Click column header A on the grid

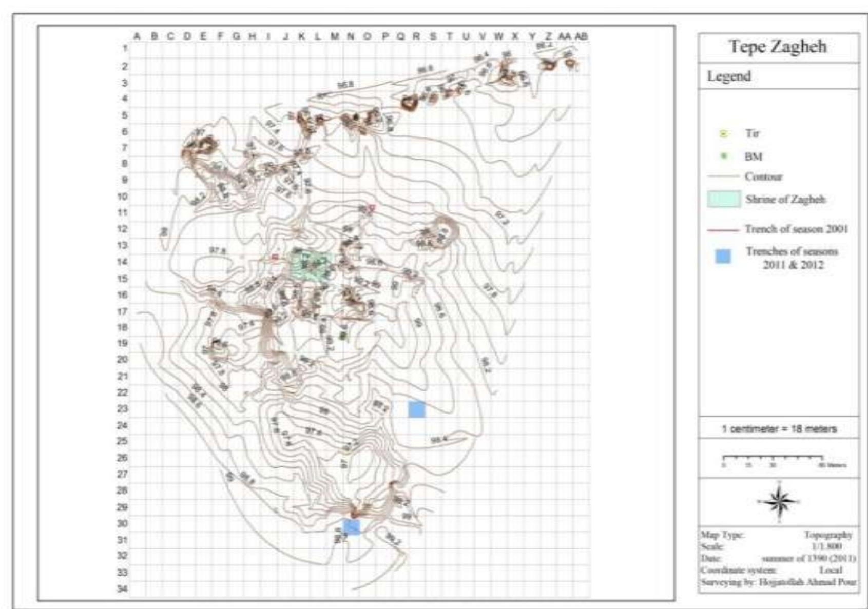point(137,36)
